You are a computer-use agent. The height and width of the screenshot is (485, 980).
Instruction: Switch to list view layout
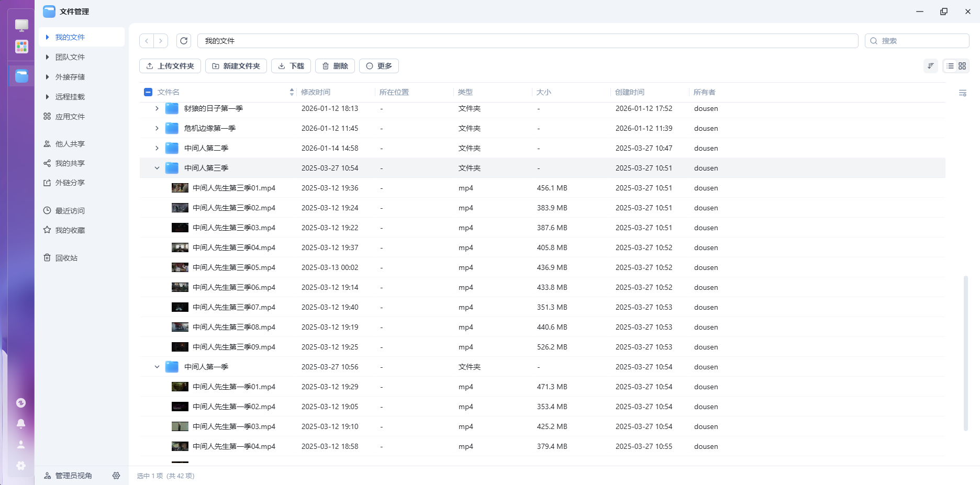[949, 66]
